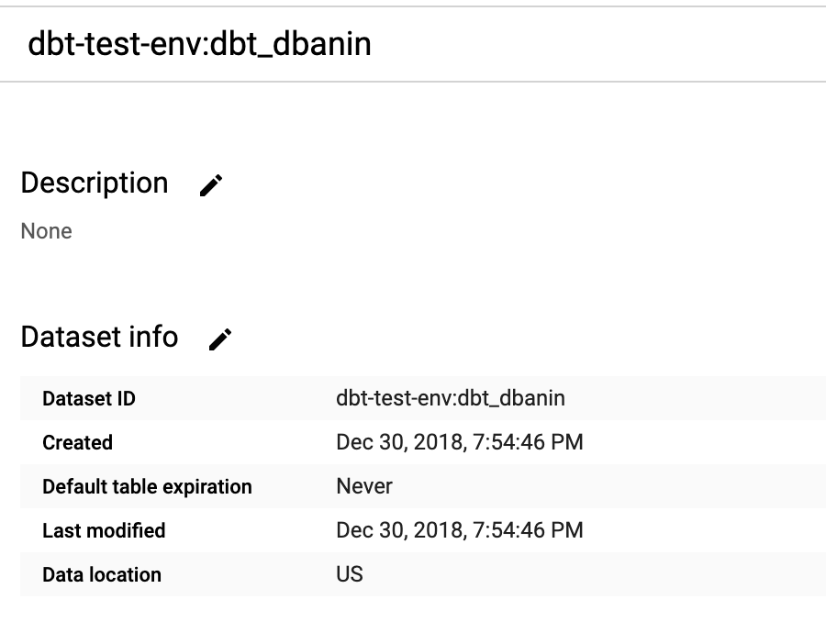The height and width of the screenshot is (644, 826).
Task: Click the 'US' data location value
Action: click(x=350, y=574)
